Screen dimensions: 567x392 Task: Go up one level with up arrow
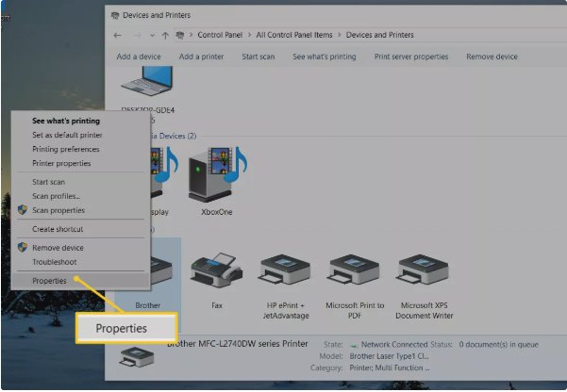pyautogui.click(x=165, y=36)
